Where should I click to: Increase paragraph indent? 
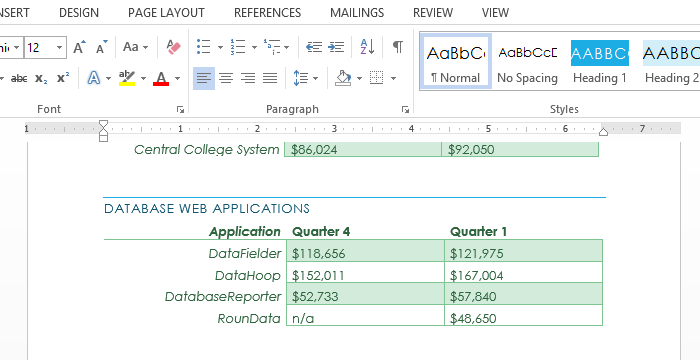click(336, 47)
